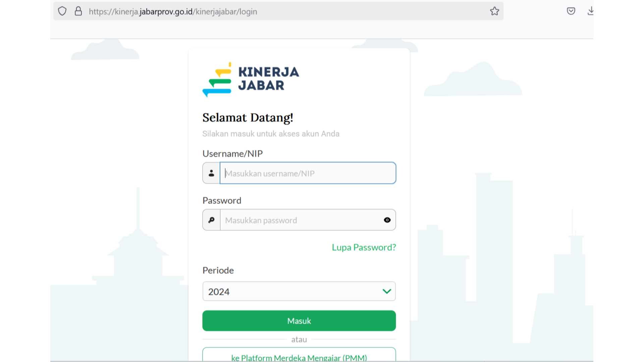The width and height of the screenshot is (644, 362).
Task: Click the 'atau' separator text
Action: pyautogui.click(x=299, y=340)
